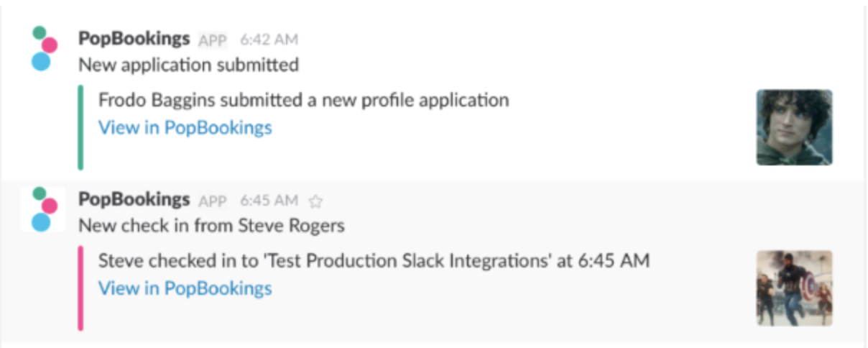Open View in PopBookings under Steve's check-in
868x348 pixels.
coord(185,288)
